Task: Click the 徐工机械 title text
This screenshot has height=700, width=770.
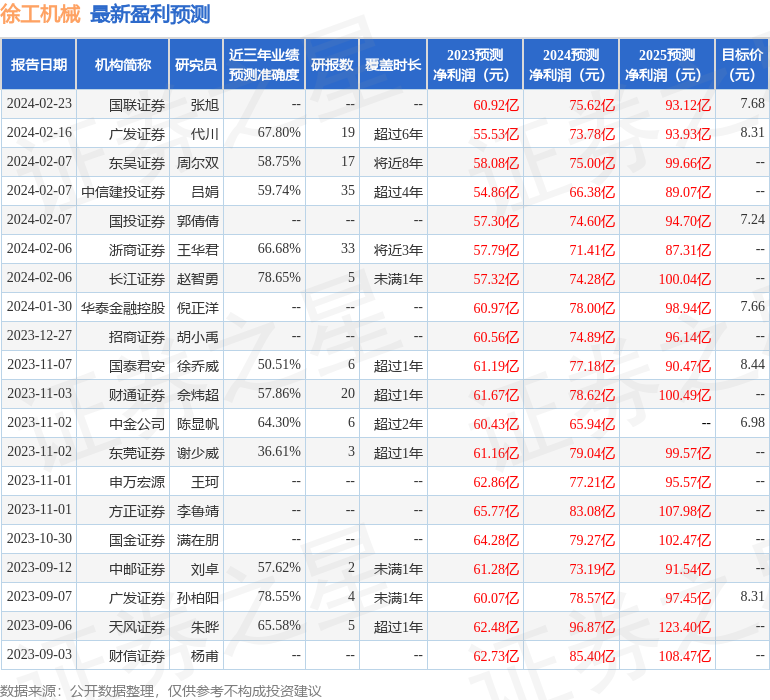Action: click(40, 14)
